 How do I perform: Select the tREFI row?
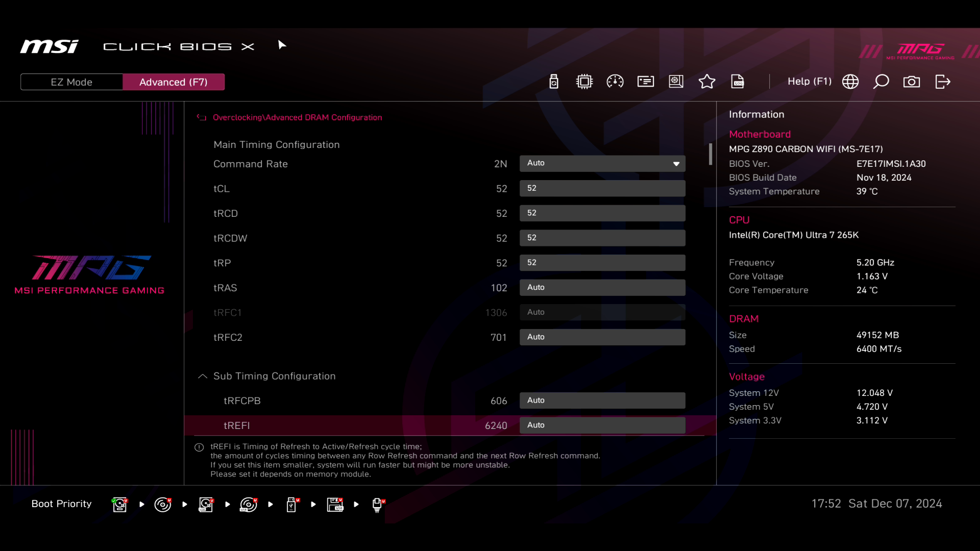click(x=357, y=425)
